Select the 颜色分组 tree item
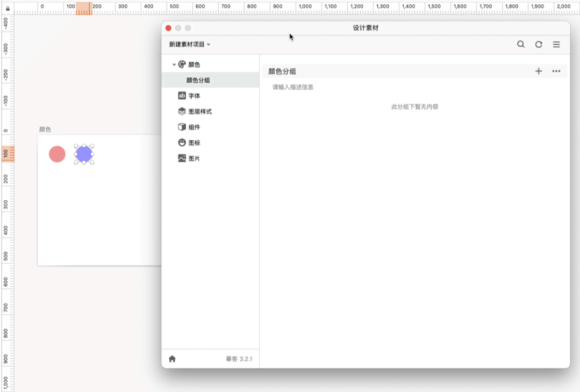580x392 pixels. click(x=210, y=80)
